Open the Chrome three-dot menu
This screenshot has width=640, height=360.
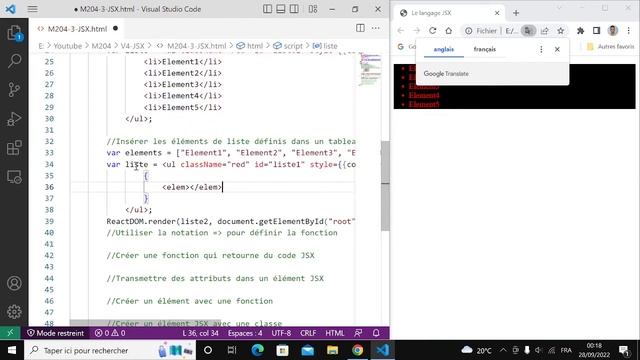629,31
